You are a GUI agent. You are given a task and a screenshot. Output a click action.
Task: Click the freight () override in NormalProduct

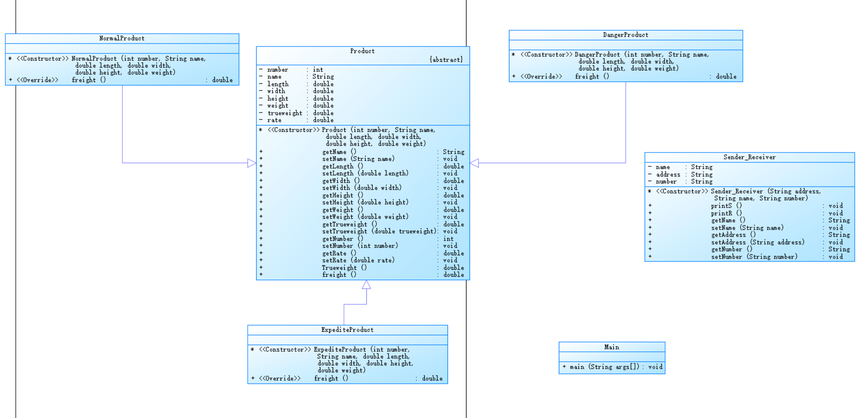[x=89, y=80]
